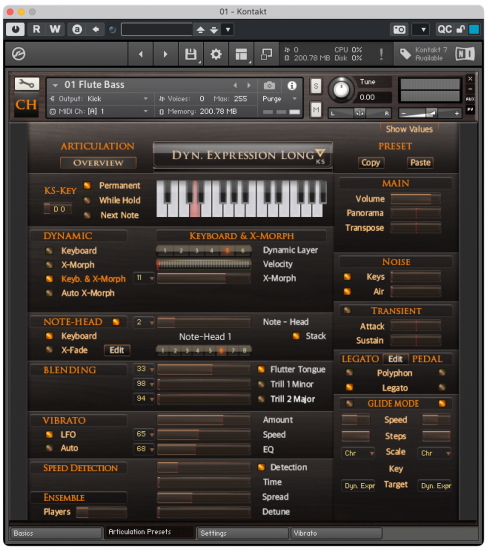Paste the preset
Screen dimensions: 488x550
click(x=420, y=163)
